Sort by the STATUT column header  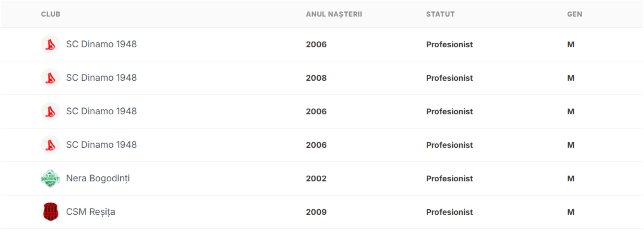tap(440, 14)
